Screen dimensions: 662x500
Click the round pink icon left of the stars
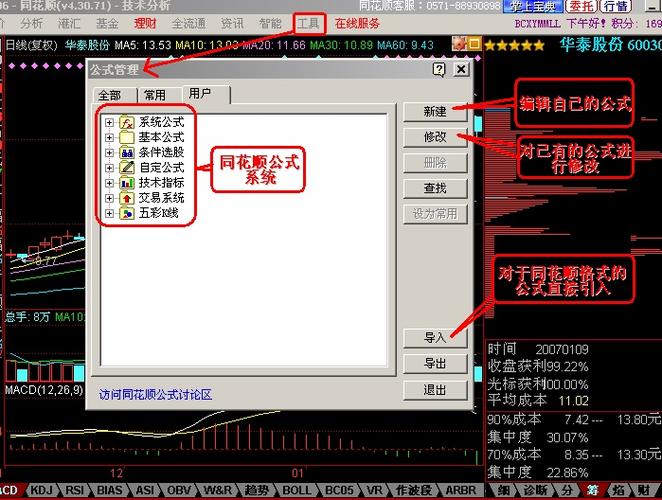click(x=458, y=43)
